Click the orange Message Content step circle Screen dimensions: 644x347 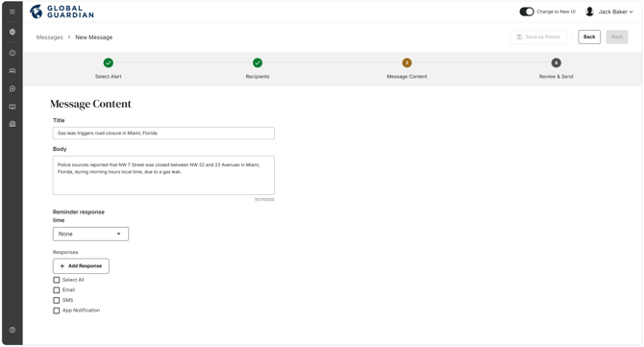click(407, 62)
